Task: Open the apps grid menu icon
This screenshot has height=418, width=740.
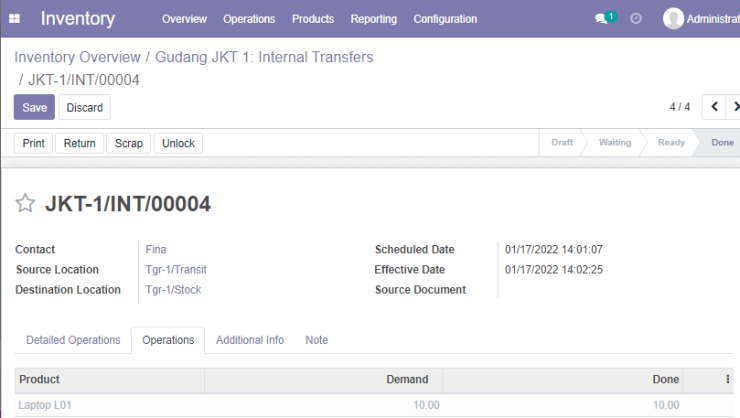Action: [x=15, y=18]
